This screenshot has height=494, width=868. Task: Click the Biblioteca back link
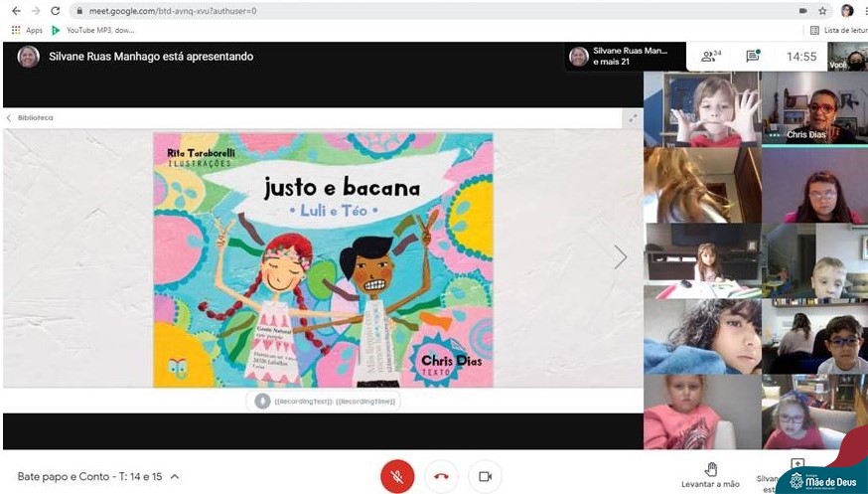(31, 117)
